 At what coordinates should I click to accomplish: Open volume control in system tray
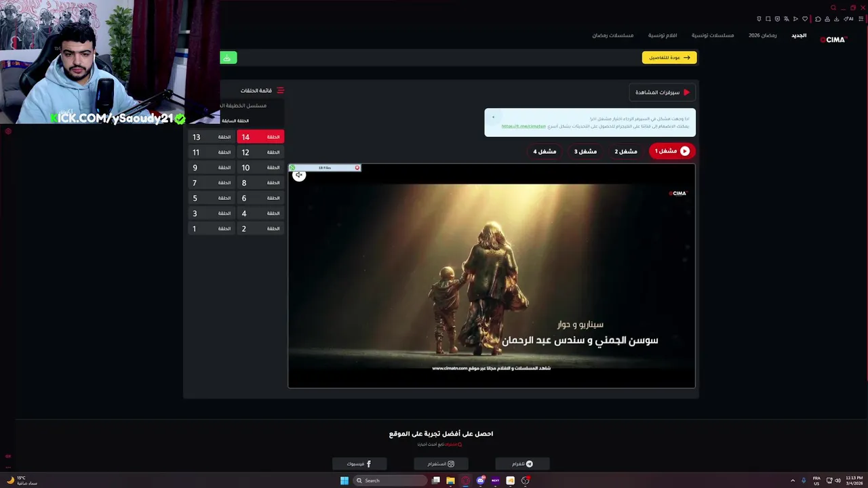pyautogui.click(x=837, y=481)
